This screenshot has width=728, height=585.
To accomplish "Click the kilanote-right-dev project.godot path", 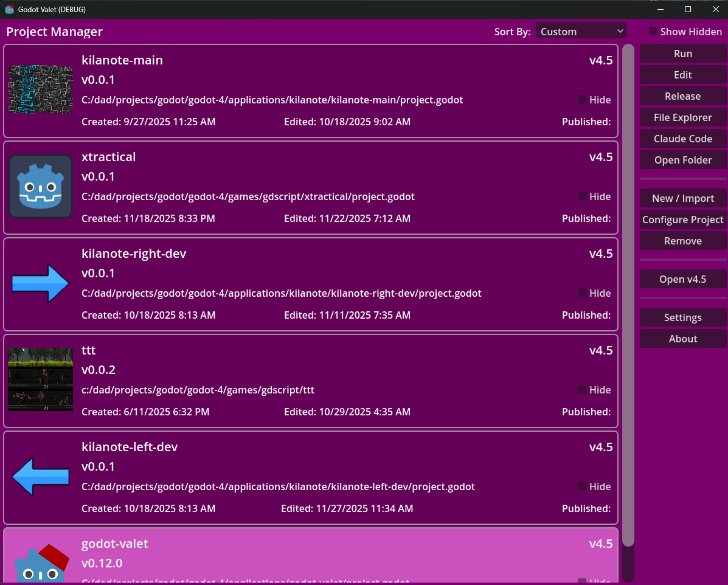I will point(282,294).
